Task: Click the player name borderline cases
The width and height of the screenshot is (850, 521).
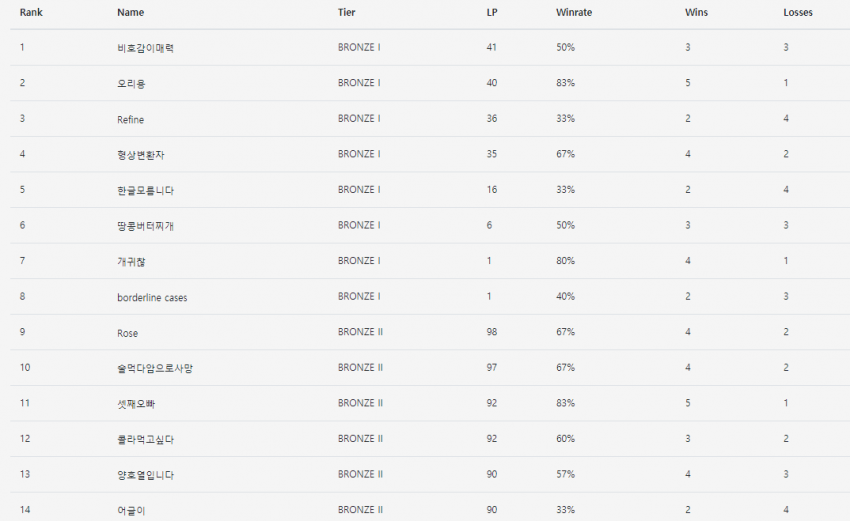Action: tap(152, 297)
